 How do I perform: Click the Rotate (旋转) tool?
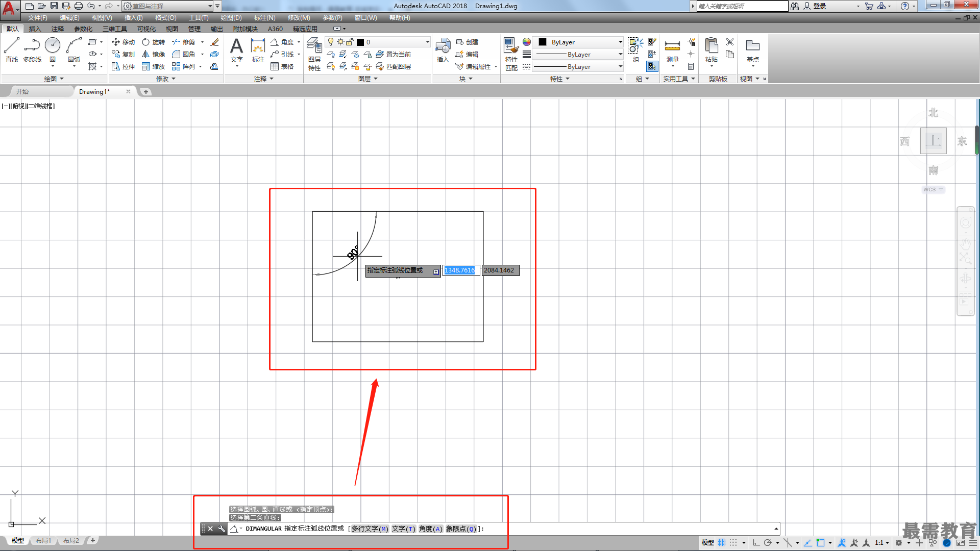coord(153,42)
